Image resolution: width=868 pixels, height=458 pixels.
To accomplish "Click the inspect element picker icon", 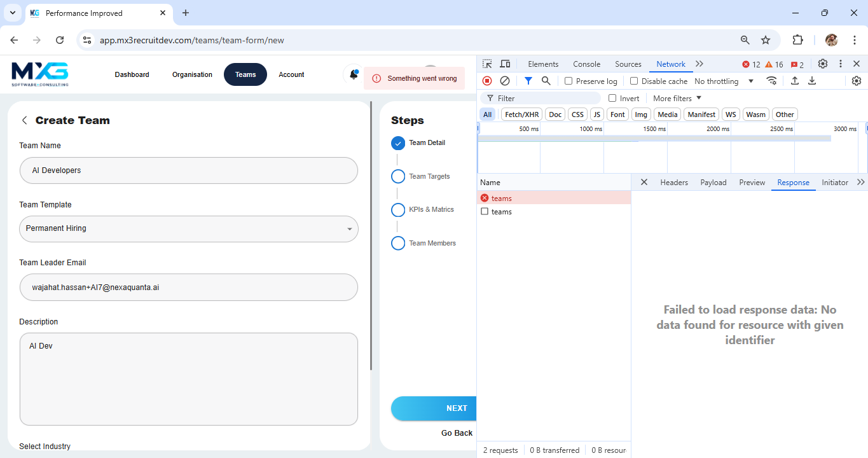I will pos(487,64).
